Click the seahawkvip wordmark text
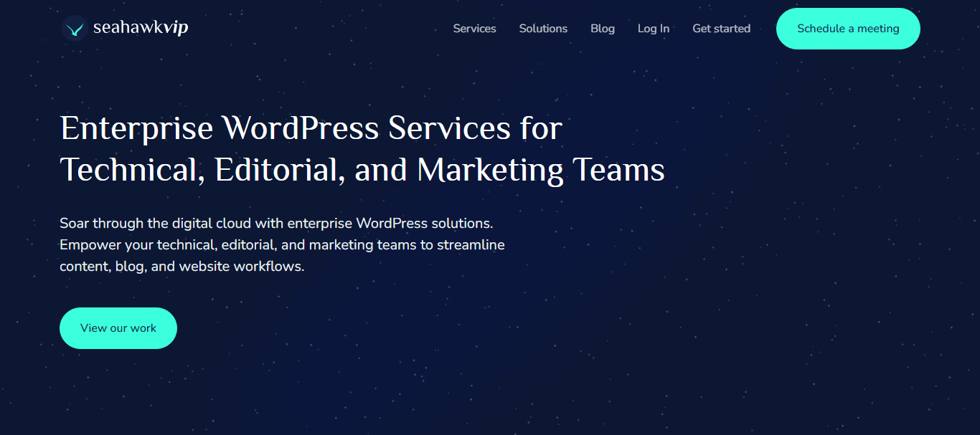The height and width of the screenshot is (435, 980). (x=141, y=28)
